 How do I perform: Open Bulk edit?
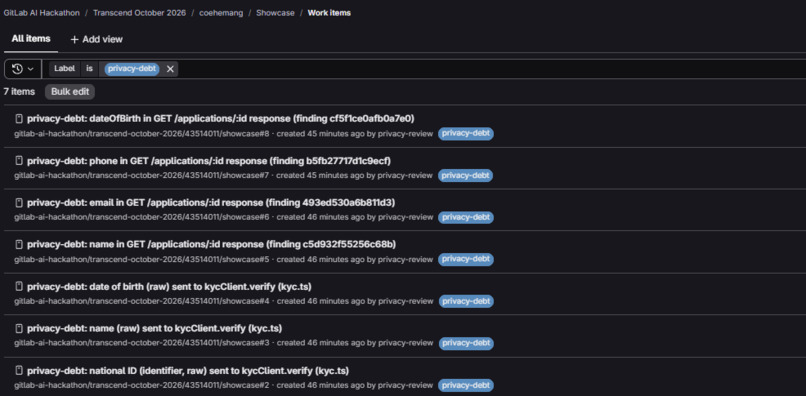point(70,92)
